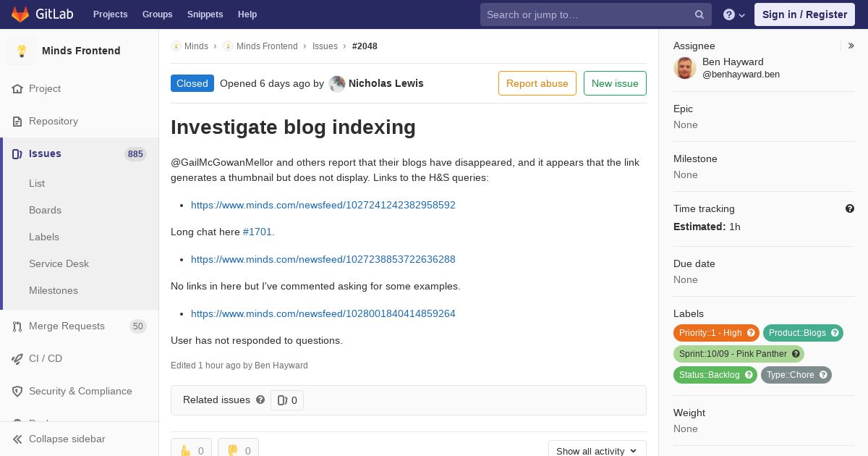Open the newsfeed link ending 636288
868x456 pixels.
tap(323, 259)
